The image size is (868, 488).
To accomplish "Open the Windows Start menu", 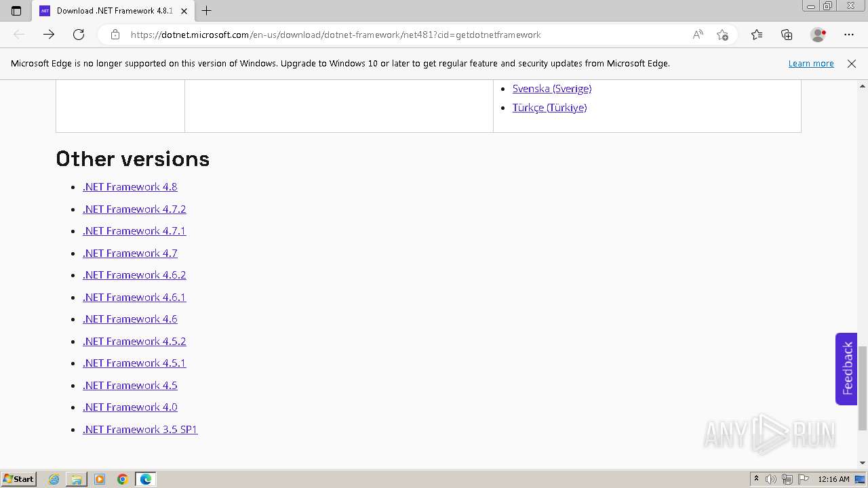I will [x=18, y=479].
